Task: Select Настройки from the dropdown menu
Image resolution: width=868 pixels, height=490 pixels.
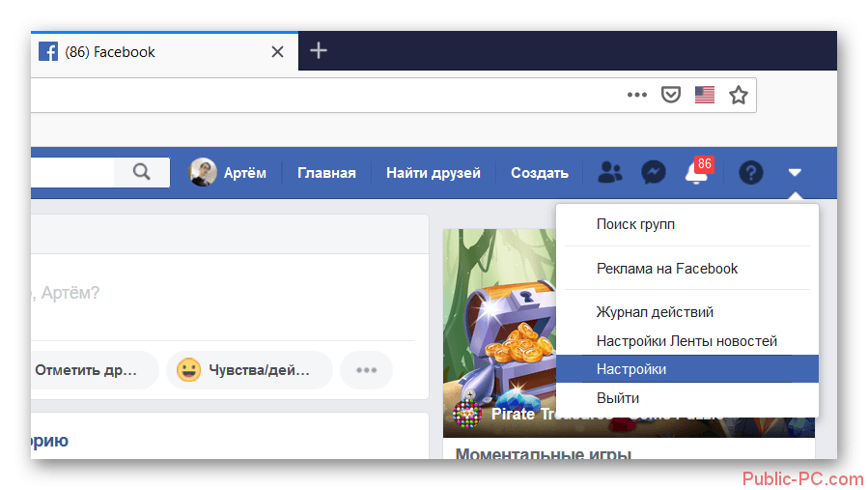Action: 631,369
